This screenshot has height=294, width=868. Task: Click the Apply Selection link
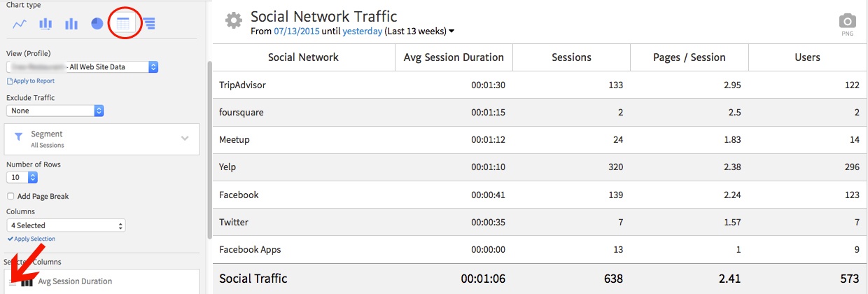[x=33, y=239]
